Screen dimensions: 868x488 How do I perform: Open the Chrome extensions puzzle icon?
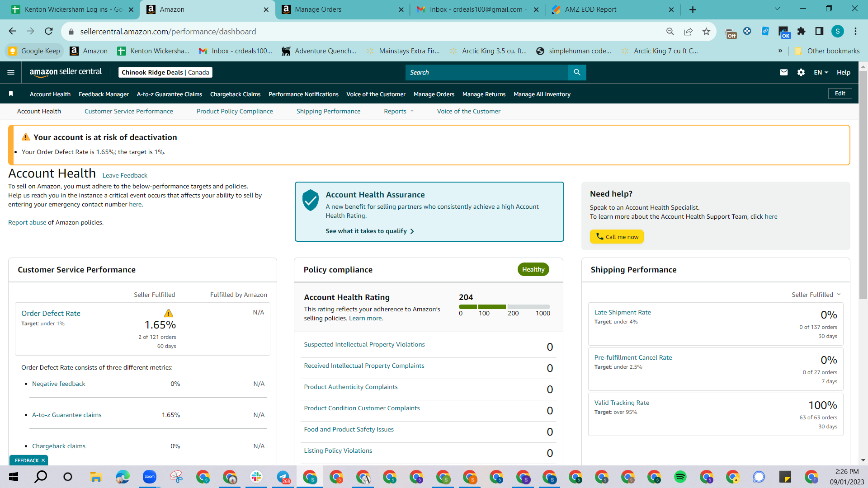801,31
